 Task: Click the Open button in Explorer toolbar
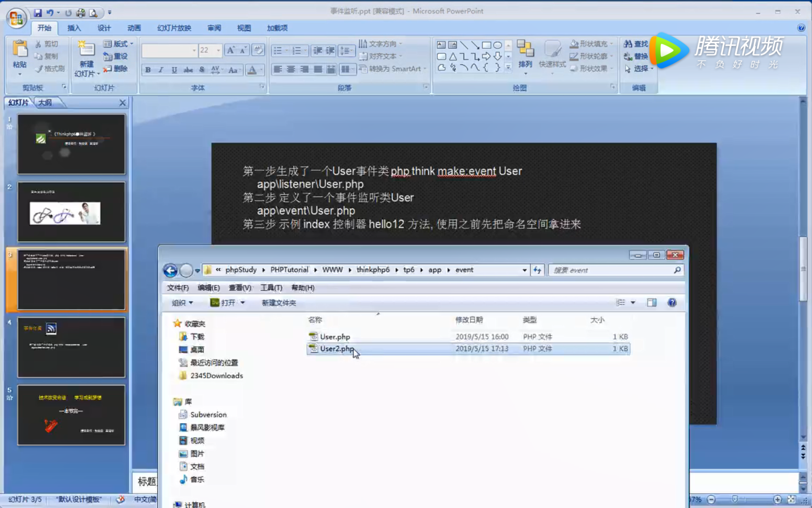coord(223,303)
